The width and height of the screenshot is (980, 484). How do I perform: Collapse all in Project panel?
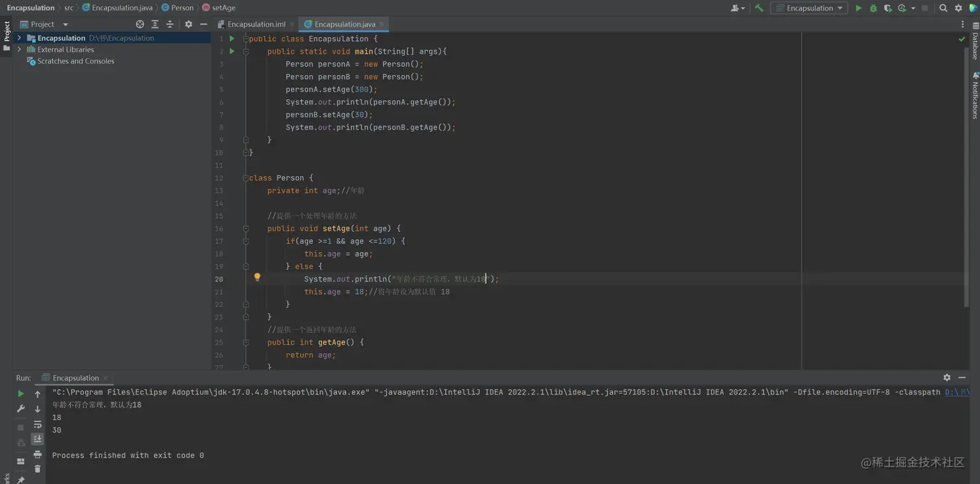pyautogui.click(x=170, y=24)
